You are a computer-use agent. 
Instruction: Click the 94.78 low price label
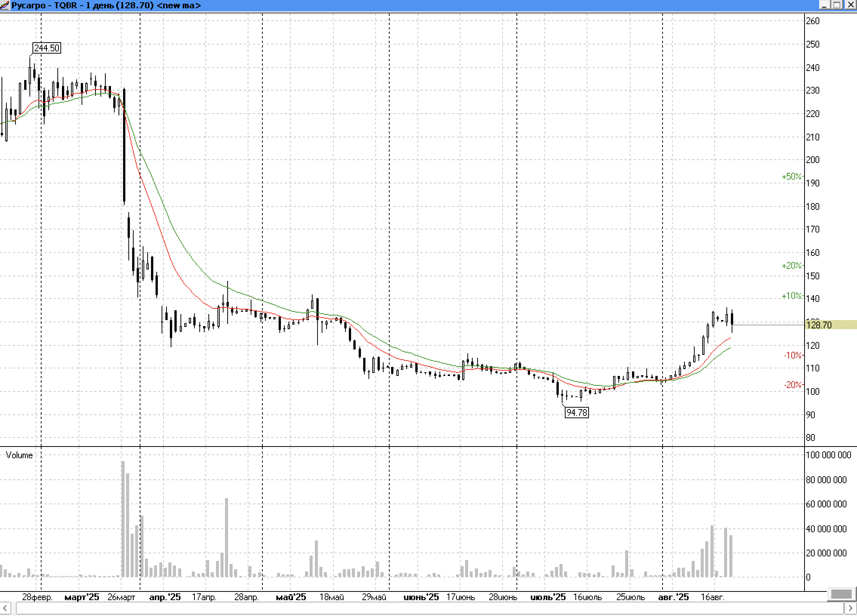tap(576, 413)
